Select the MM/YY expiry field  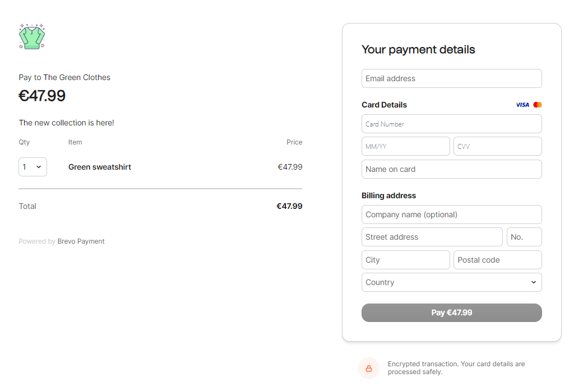(x=406, y=146)
